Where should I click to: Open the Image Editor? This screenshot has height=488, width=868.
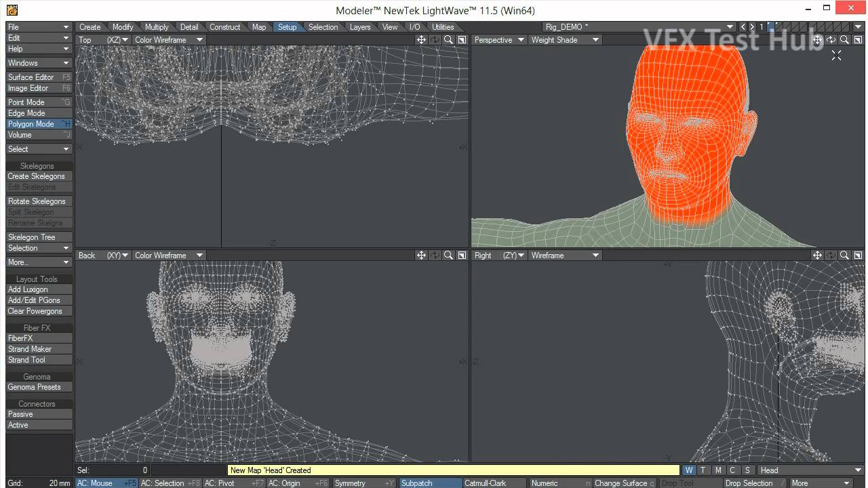[39, 88]
